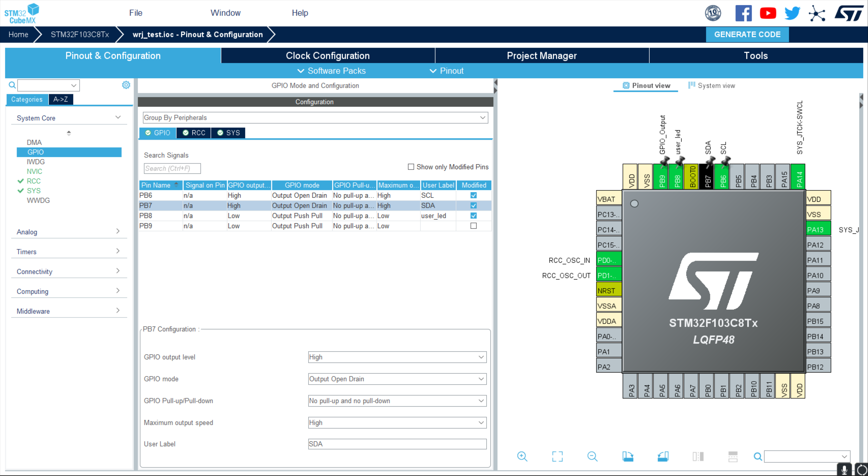Click the GENERATE CODE button

[x=747, y=35]
